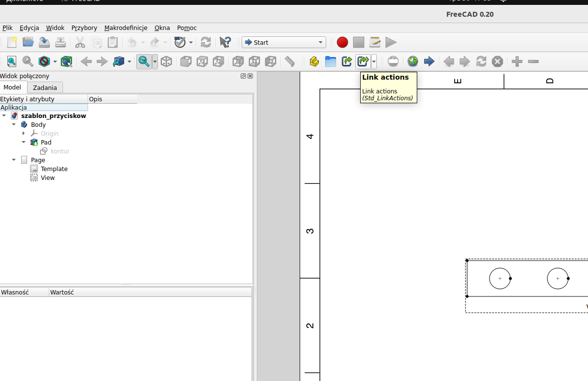
Task: Start recording a macro
Action: tap(342, 42)
